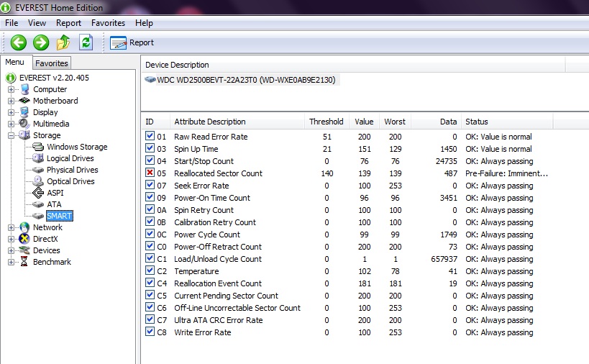Expand the Computer tree node
589x364 pixels.
click(x=11, y=89)
